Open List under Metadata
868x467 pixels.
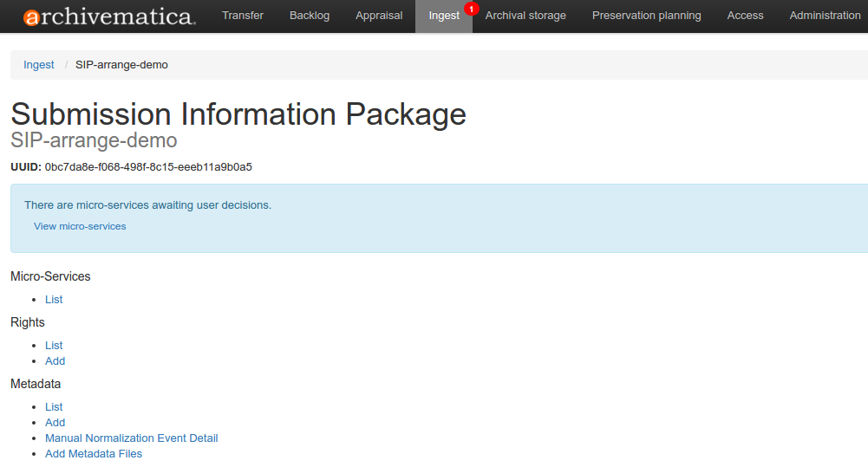click(54, 407)
